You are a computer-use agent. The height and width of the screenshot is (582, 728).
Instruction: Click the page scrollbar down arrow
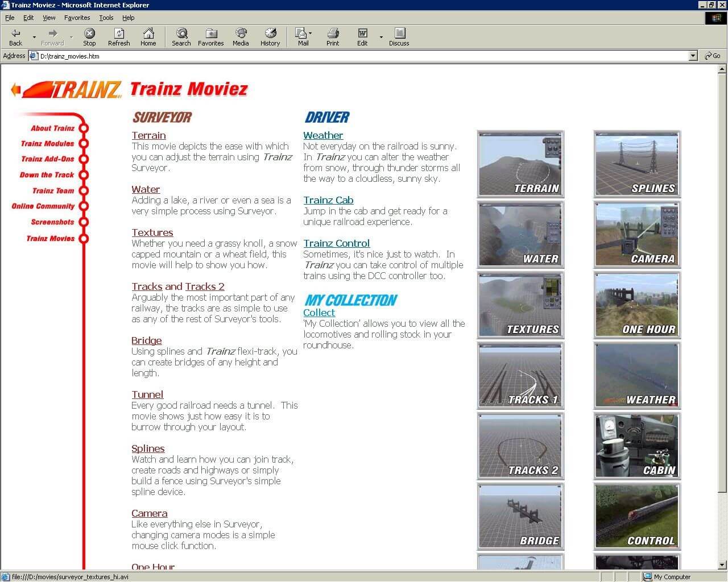(x=722, y=565)
